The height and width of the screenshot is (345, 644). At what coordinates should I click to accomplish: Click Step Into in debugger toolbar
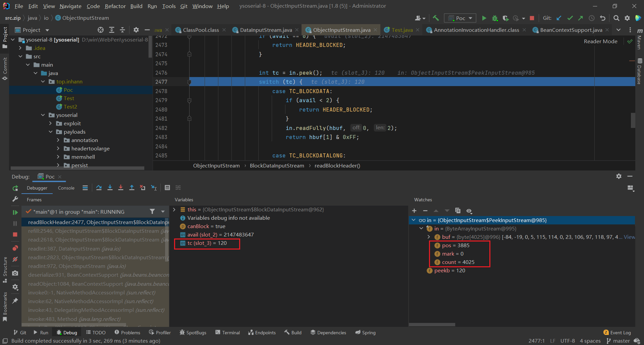click(x=110, y=188)
